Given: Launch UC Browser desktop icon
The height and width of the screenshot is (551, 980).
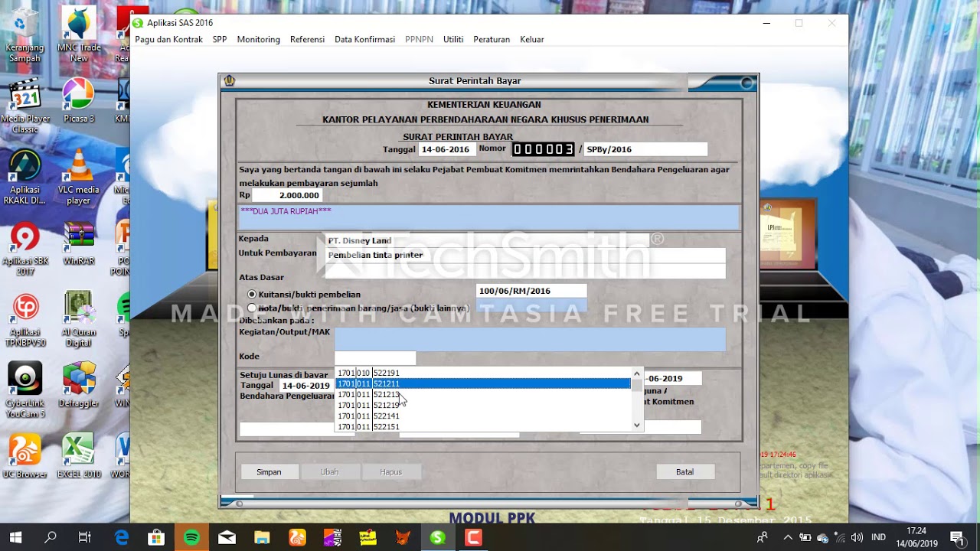Looking at the screenshot, I should (x=24, y=457).
